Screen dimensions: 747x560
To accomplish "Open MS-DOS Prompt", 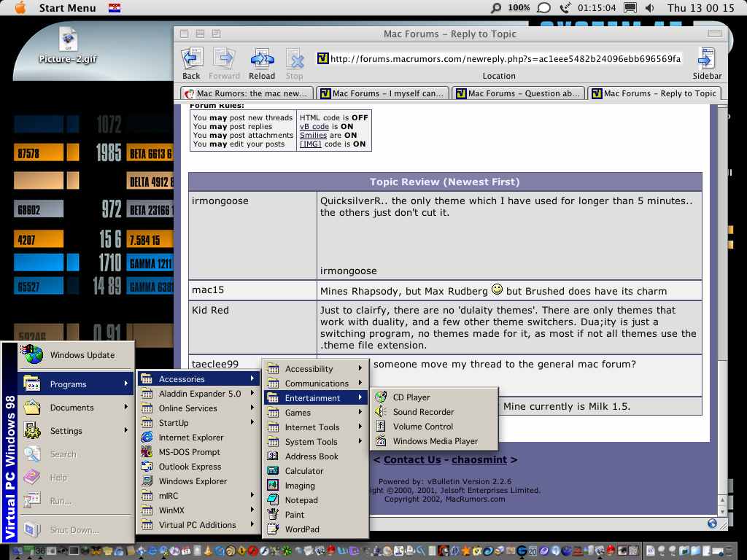I will [189, 452].
